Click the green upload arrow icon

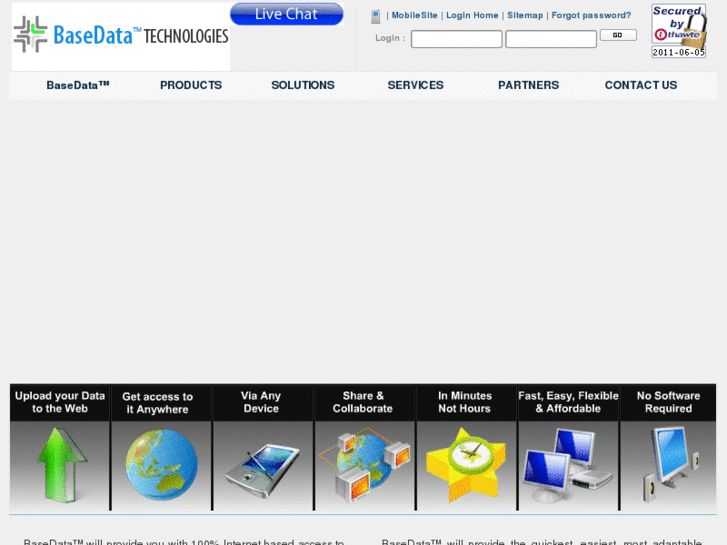61,465
